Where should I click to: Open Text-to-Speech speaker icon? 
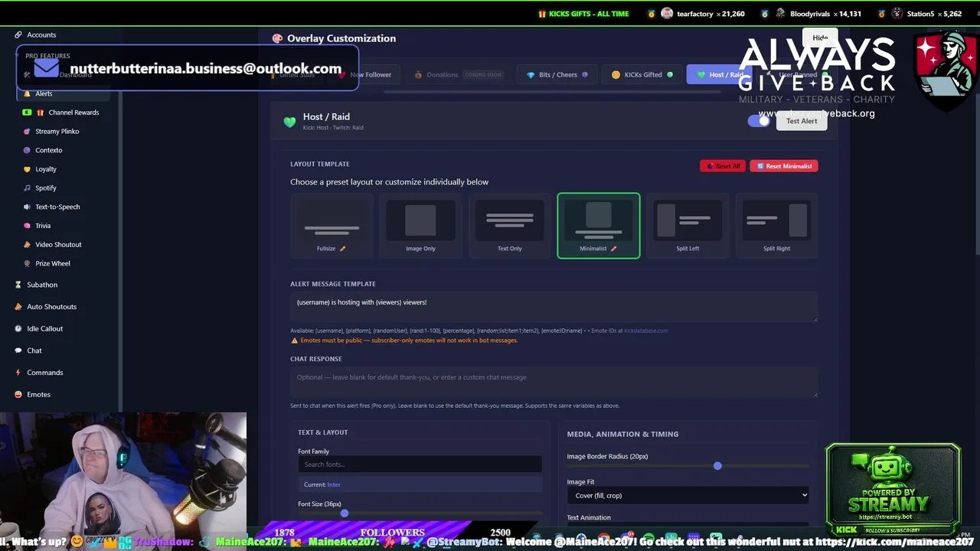(x=27, y=207)
